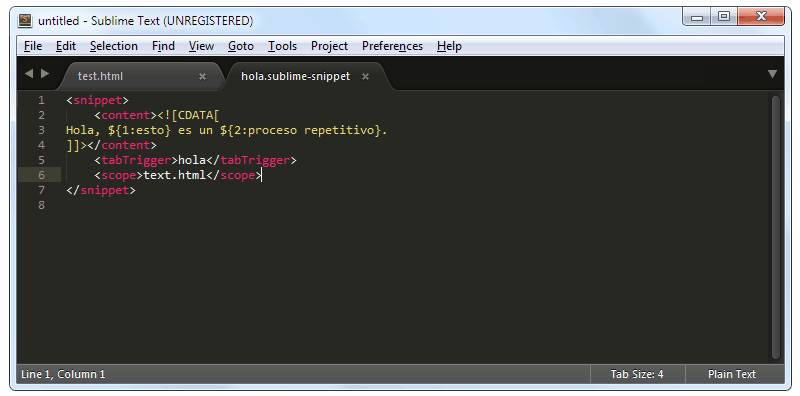Change the Tab Size: 4 setting
800x396 pixels.
point(637,374)
